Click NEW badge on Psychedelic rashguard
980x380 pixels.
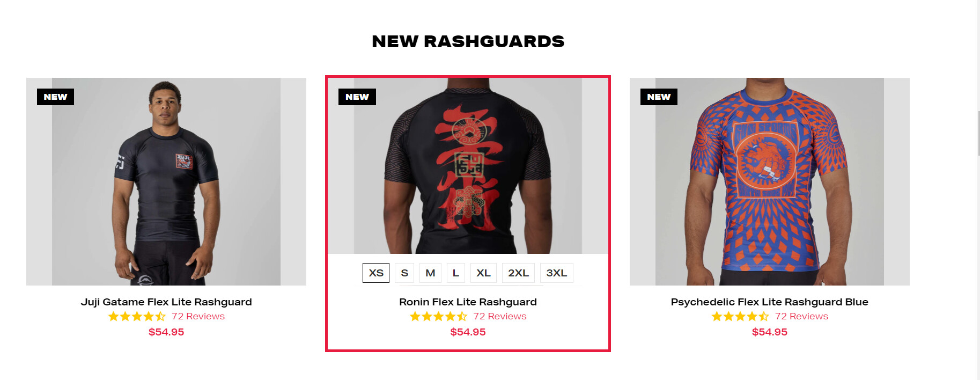click(659, 97)
